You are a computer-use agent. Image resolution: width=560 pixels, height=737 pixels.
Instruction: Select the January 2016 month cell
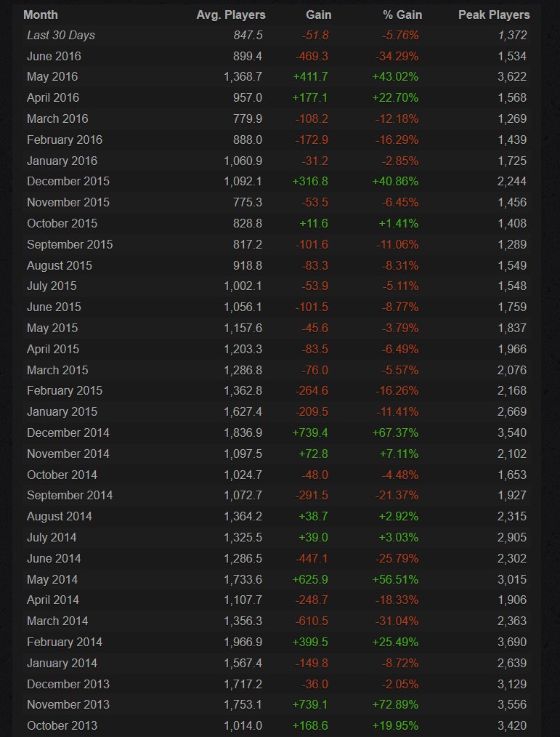pos(62,161)
